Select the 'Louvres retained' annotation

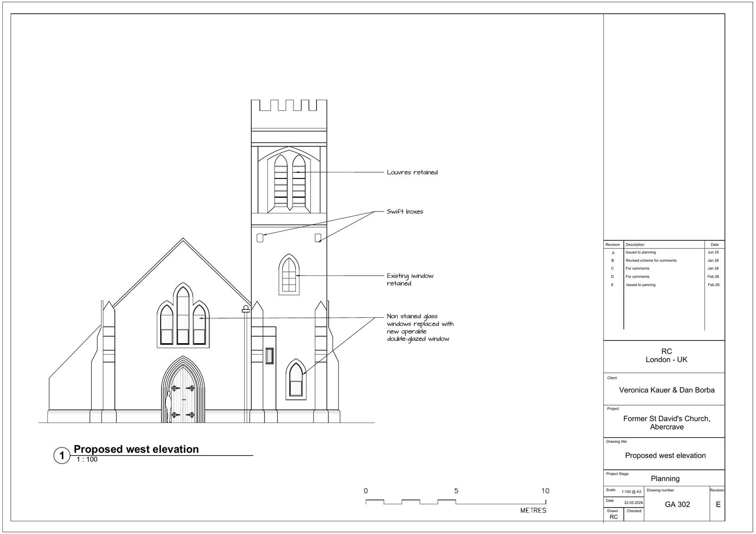[412, 172]
